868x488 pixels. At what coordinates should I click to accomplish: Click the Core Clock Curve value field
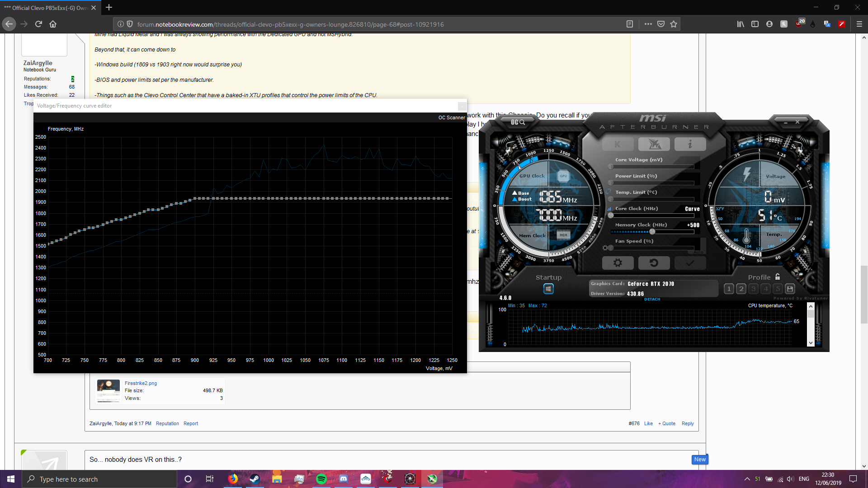[692, 209]
